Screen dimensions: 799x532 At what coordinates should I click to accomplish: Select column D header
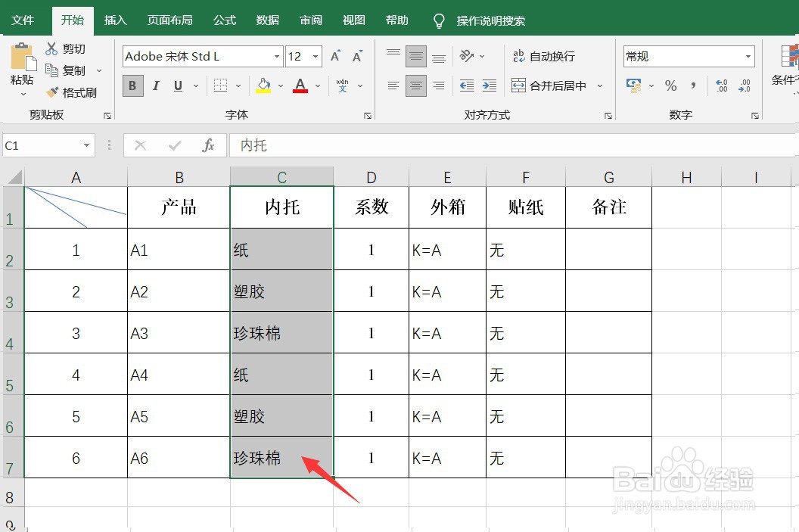pyautogui.click(x=371, y=177)
